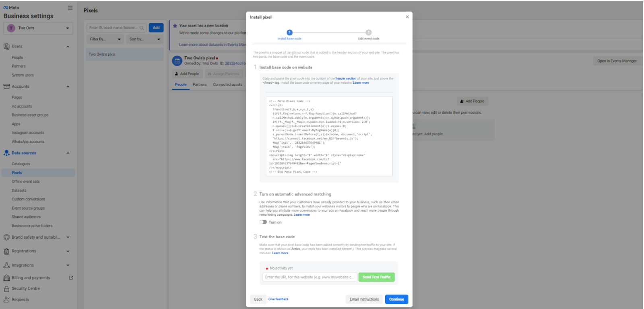This screenshot has width=644, height=309.
Task: Click the Integrations icon
Action: [x=6, y=266]
